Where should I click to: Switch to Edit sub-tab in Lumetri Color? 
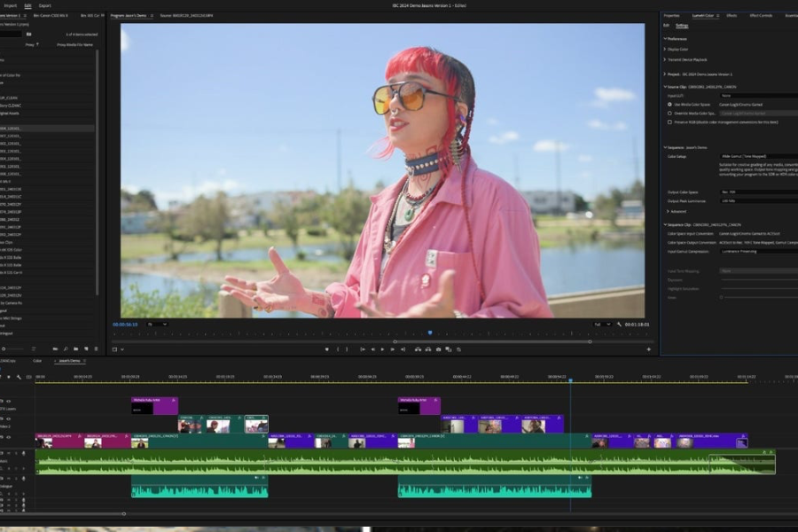click(x=666, y=26)
